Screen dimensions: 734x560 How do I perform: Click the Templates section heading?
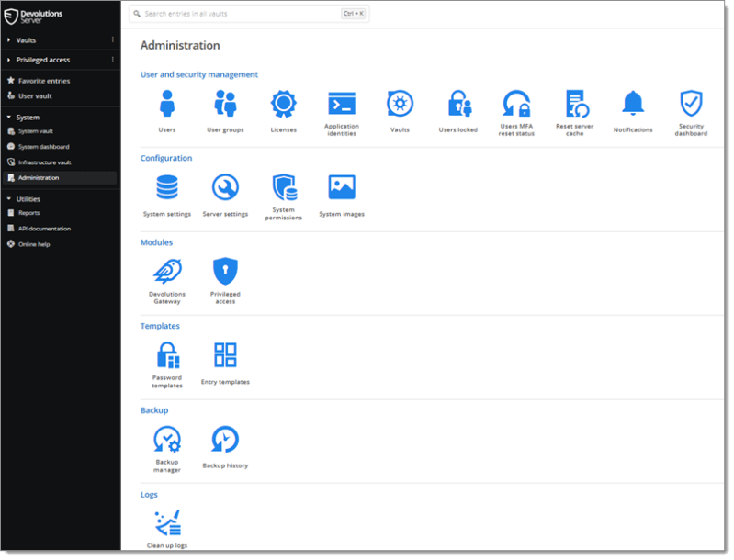point(160,326)
